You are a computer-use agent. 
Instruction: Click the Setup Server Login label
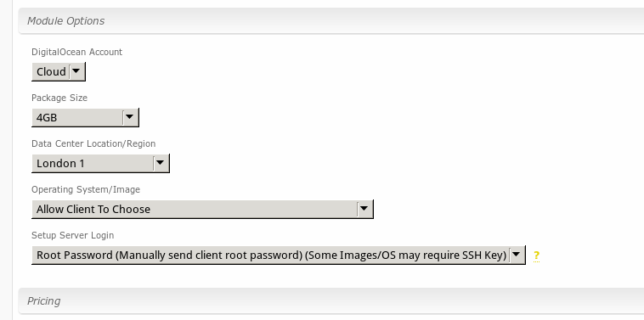[73, 235]
